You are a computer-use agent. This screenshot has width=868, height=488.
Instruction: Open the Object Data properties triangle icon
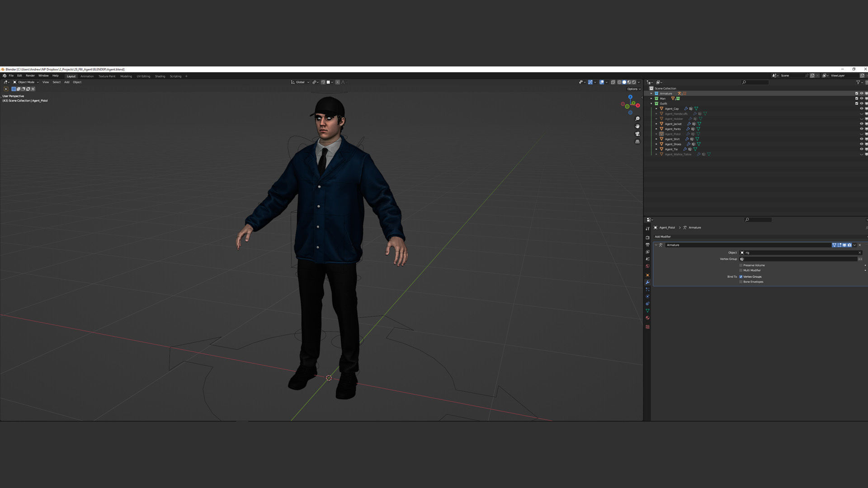[x=647, y=311]
